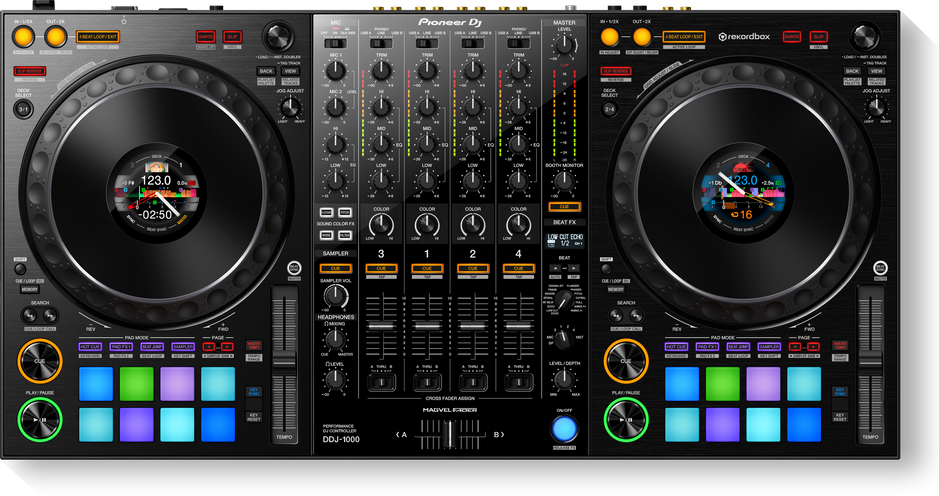Enable SLIP REVERSE on the left deck

(x=29, y=71)
